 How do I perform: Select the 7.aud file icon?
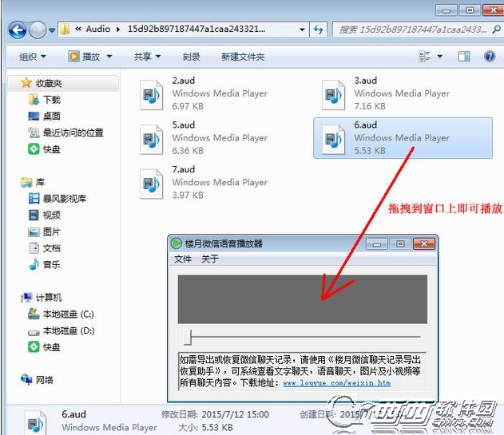coord(151,184)
